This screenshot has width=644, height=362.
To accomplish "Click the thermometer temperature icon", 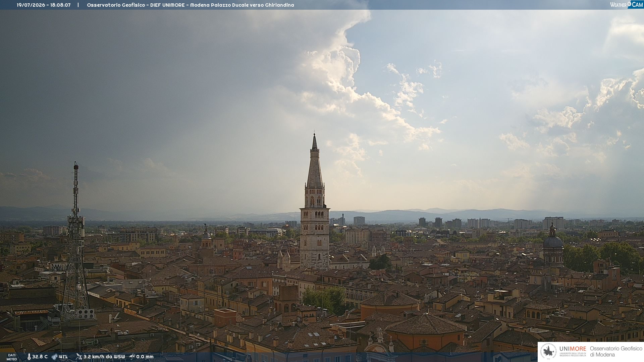I will [x=29, y=357].
